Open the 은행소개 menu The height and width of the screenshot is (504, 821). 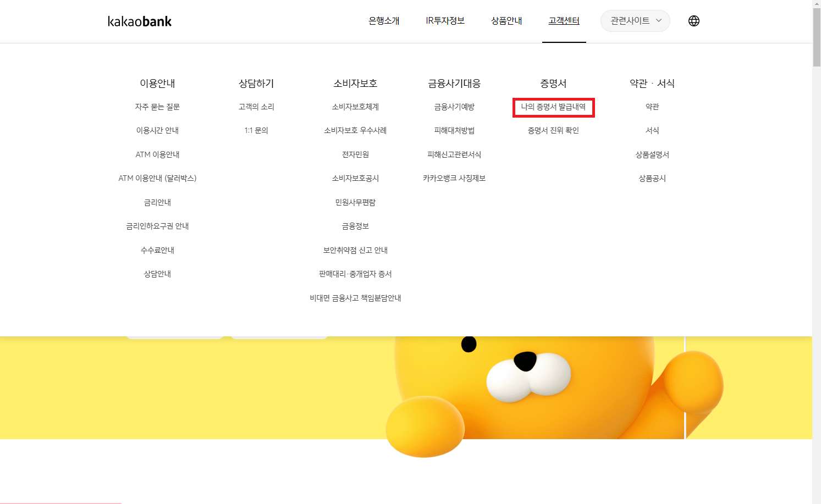(x=384, y=21)
